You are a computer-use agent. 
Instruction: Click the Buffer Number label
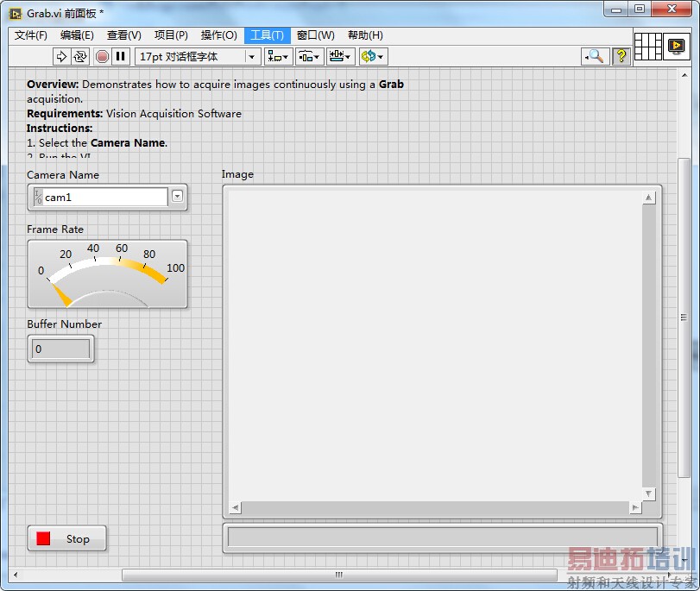pyautogui.click(x=64, y=324)
